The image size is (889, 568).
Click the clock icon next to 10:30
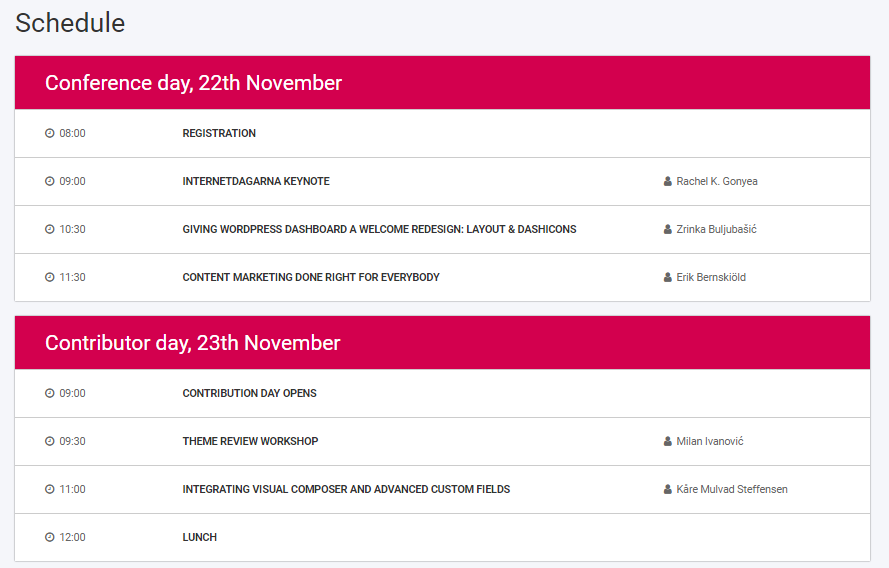[50, 229]
